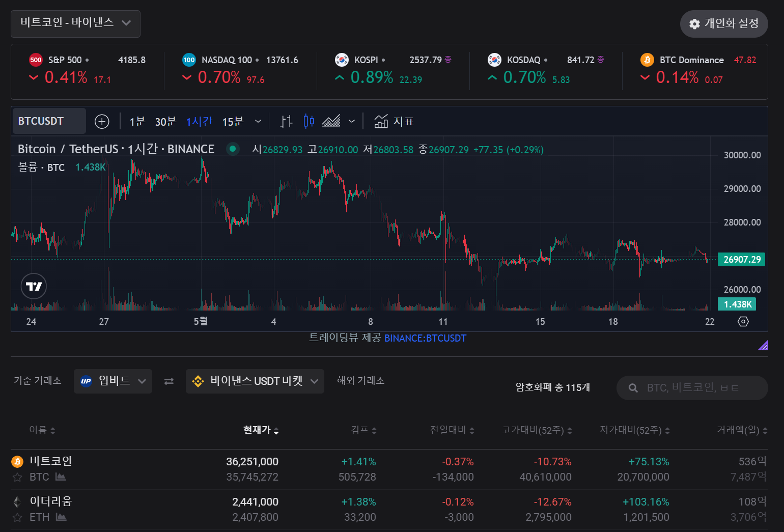Image resolution: width=784 pixels, height=532 pixels.
Task: Click the green market status indicator dot
Action: tap(233, 149)
